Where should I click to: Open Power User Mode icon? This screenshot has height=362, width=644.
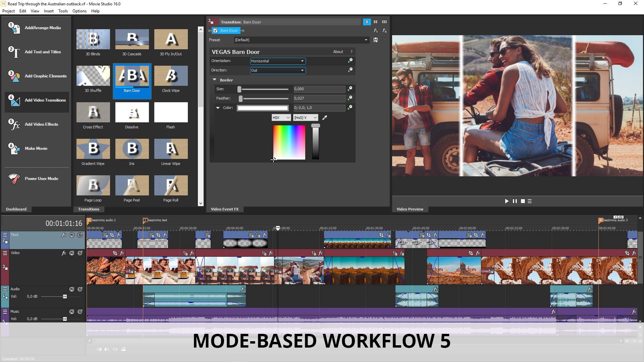click(x=14, y=179)
